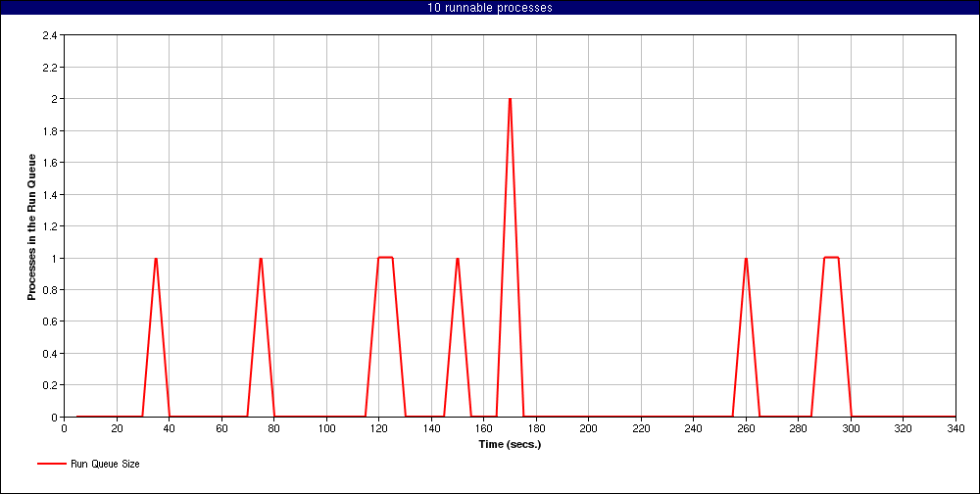980x494 pixels.
Task: Click the peak of the spike at 170 seconds
Action: (510, 99)
